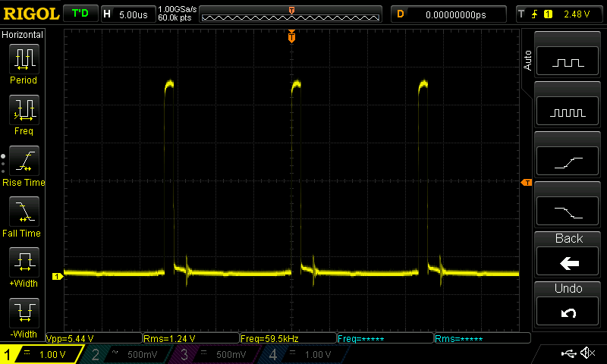This screenshot has height=364, width=607.
Task: Click the USB connection status icon
Action: (568, 353)
